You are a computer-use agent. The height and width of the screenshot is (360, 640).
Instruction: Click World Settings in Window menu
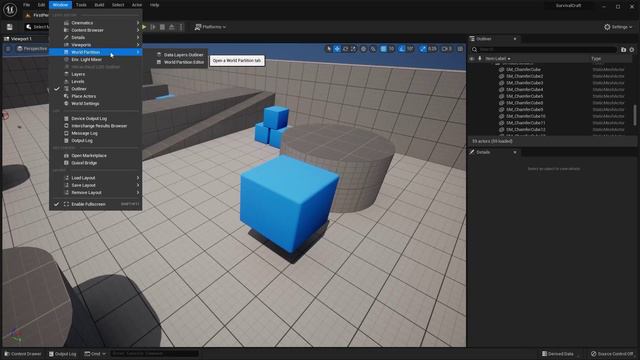pos(96,104)
